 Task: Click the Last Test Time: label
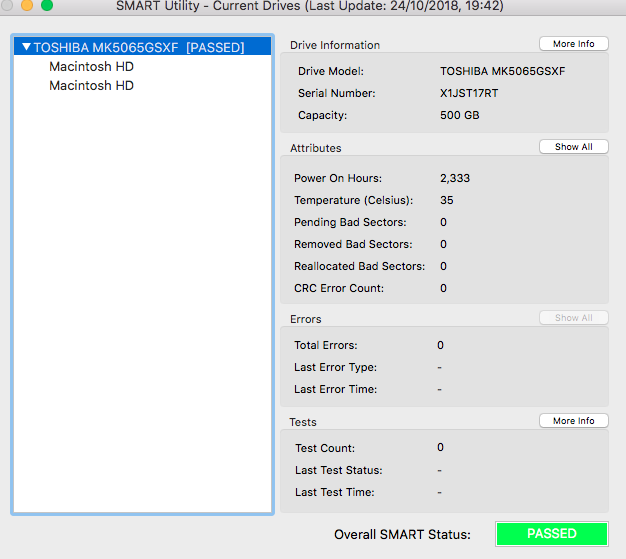click(x=335, y=492)
